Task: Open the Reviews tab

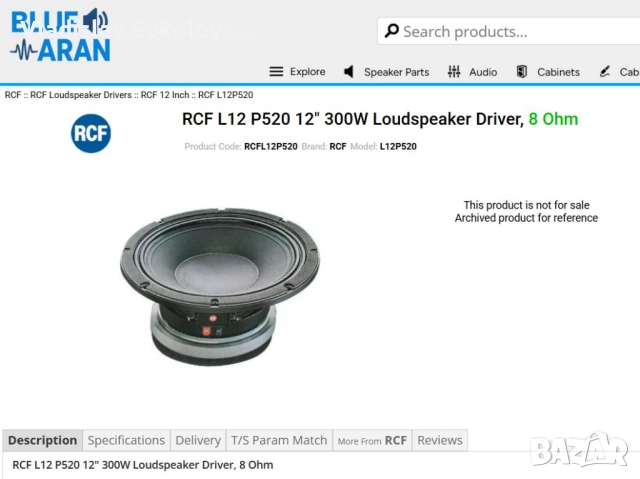Action: (440, 440)
